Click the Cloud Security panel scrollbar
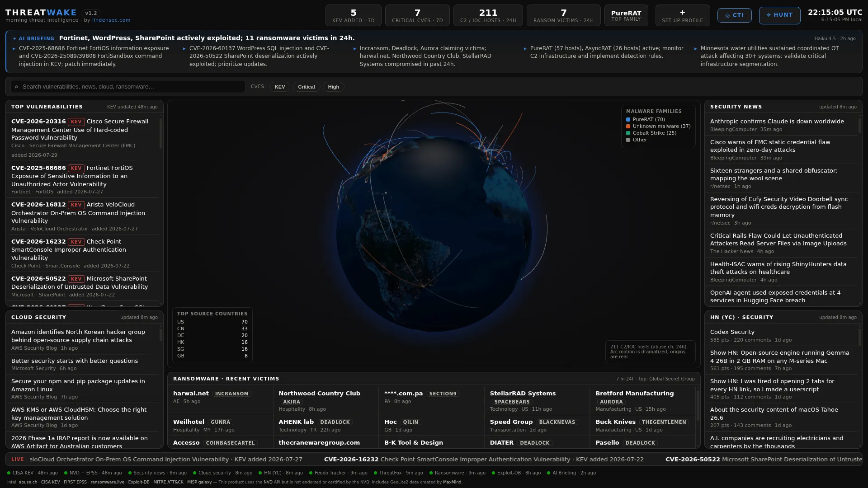Screen dimensions: 868x488 tap(161, 335)
